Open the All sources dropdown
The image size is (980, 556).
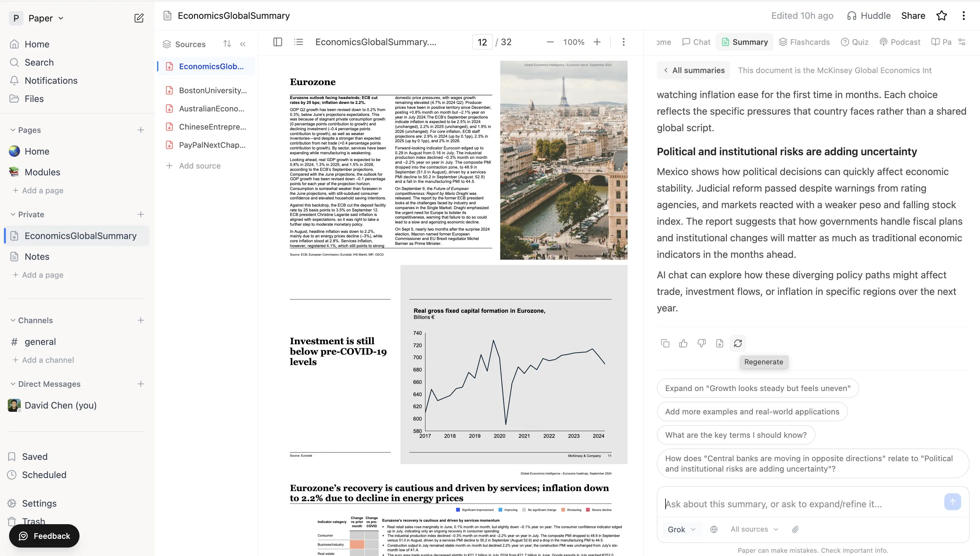click(x=754, y=529)
